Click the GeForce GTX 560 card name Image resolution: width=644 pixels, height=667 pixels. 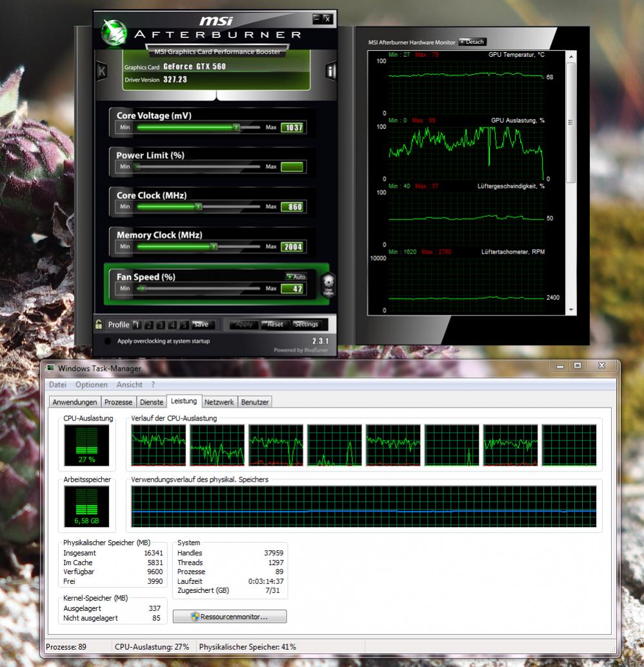(x=194, y=66)
